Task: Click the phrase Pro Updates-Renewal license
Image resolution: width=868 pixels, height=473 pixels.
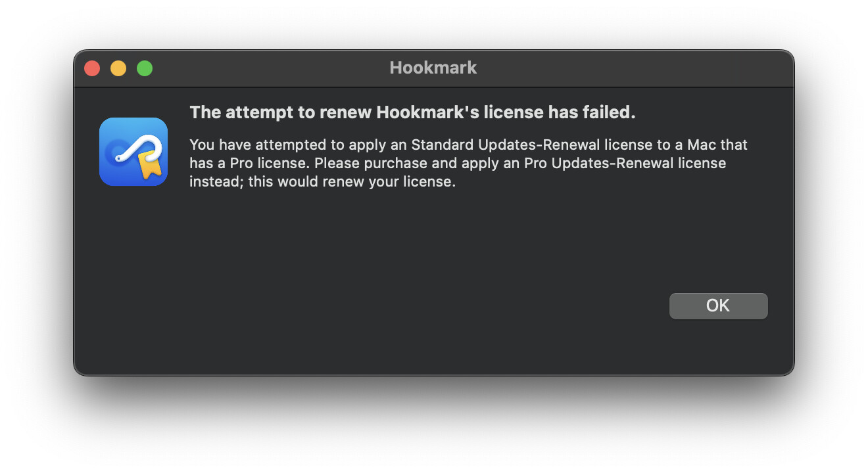Action: pyautogui.click(x=608, y=163)
